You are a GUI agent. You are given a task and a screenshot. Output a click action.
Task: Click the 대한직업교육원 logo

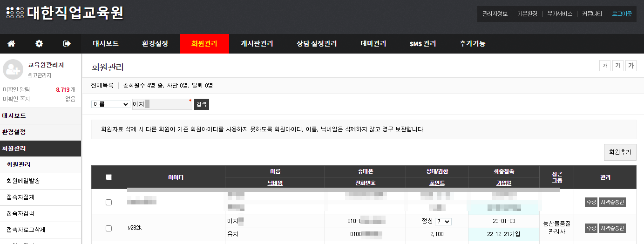[x=65, y=13]
